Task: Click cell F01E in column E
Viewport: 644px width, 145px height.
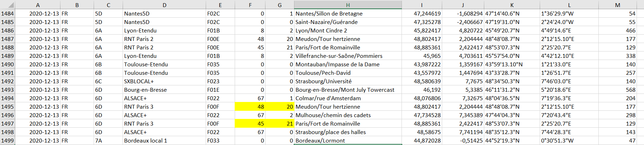Action: click(220, 90)
